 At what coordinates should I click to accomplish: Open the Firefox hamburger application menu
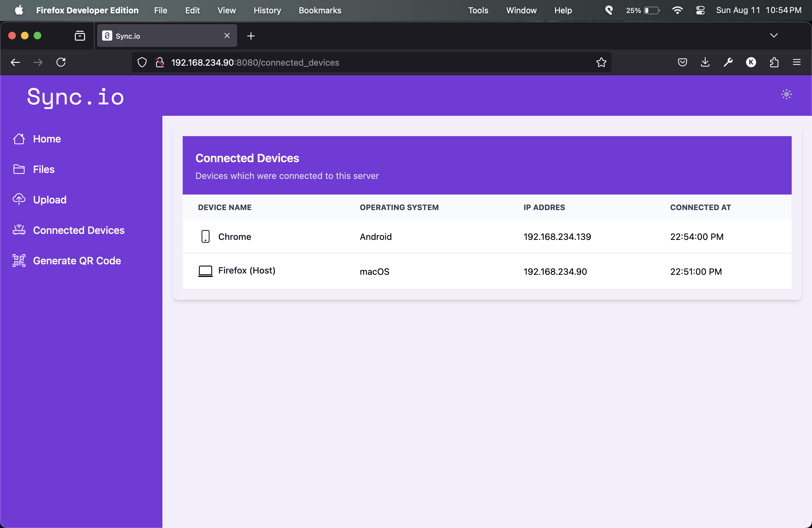coord(797,63)
